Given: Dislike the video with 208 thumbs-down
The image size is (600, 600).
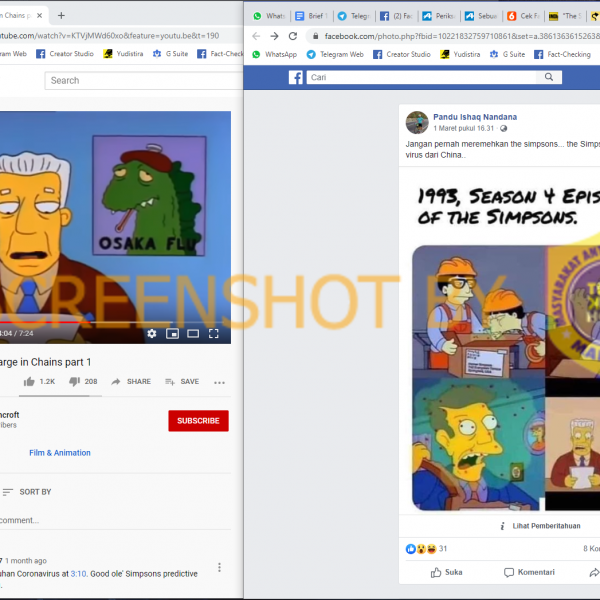Looking at the screenshot, I should click(83, 382).
